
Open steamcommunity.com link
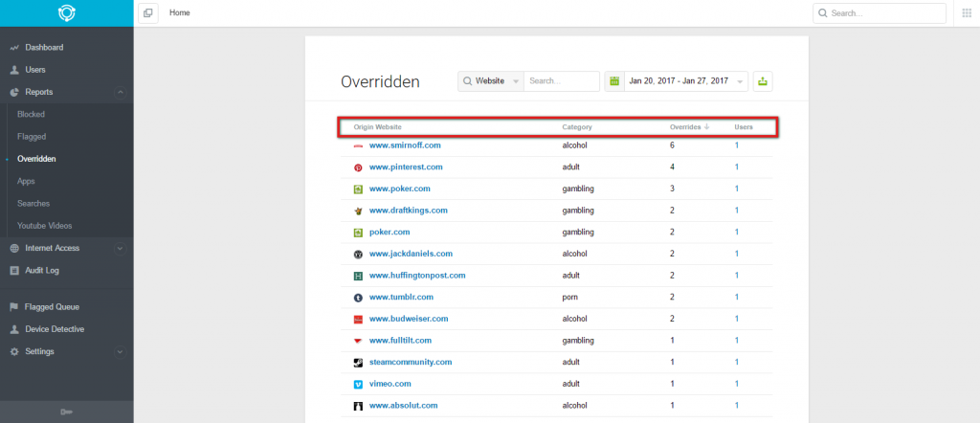coord(411,363)
